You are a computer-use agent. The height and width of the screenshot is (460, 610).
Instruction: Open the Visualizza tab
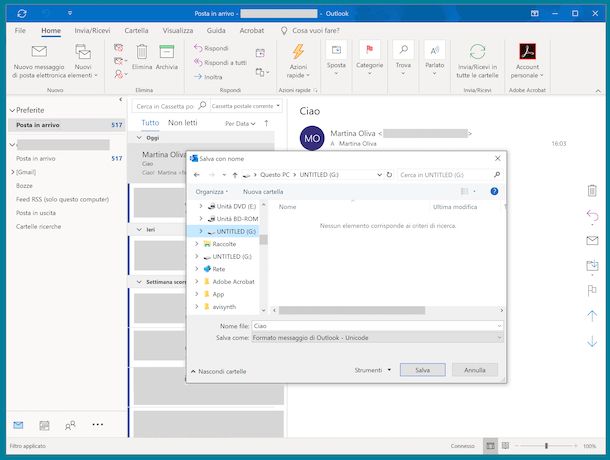(x=178, y=30)
